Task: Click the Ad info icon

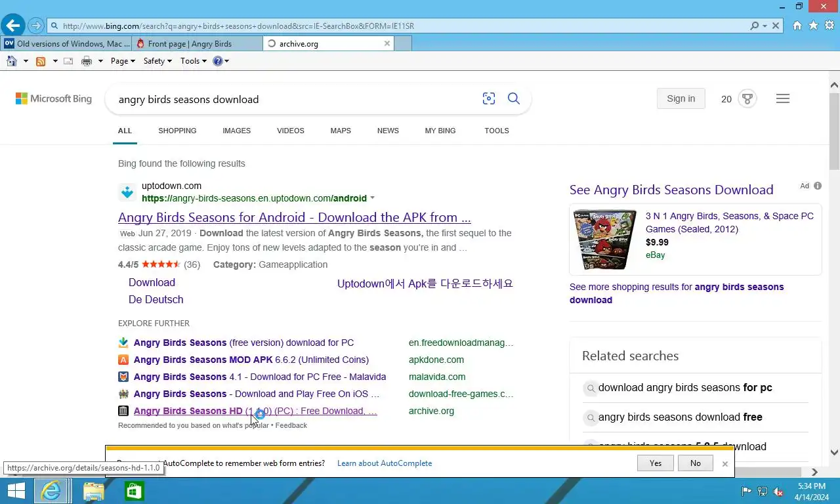Action: pyautogui.click(x=818, y=186)
